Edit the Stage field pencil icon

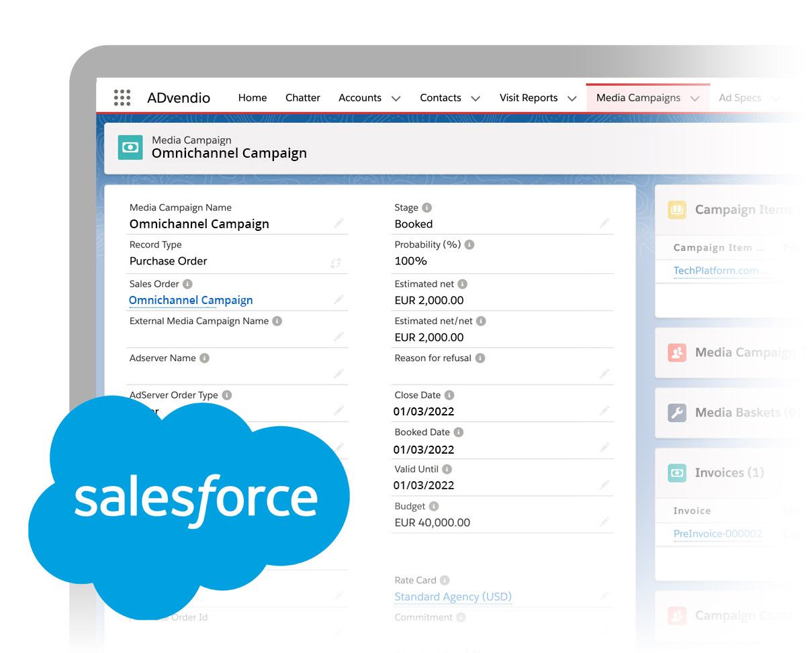coord(604,223)
